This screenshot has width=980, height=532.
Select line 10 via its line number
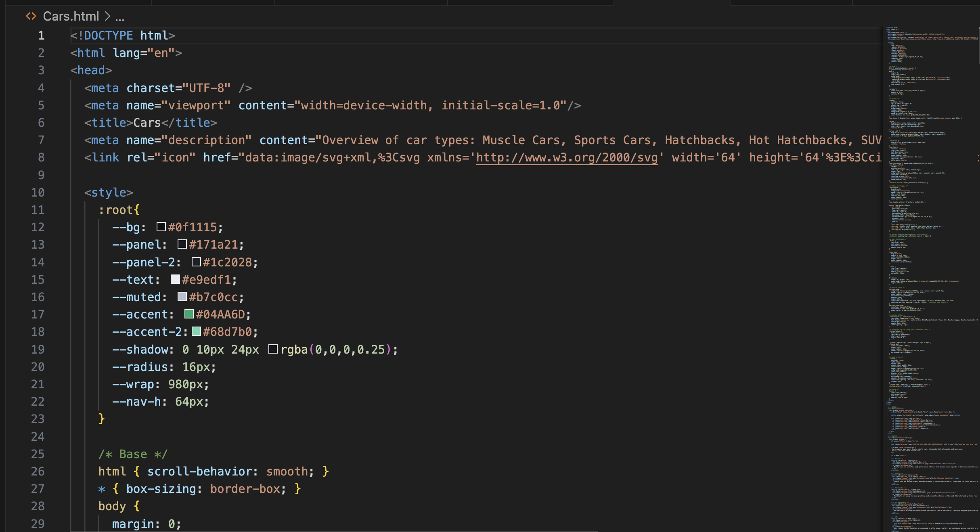(x=38, y=193)
